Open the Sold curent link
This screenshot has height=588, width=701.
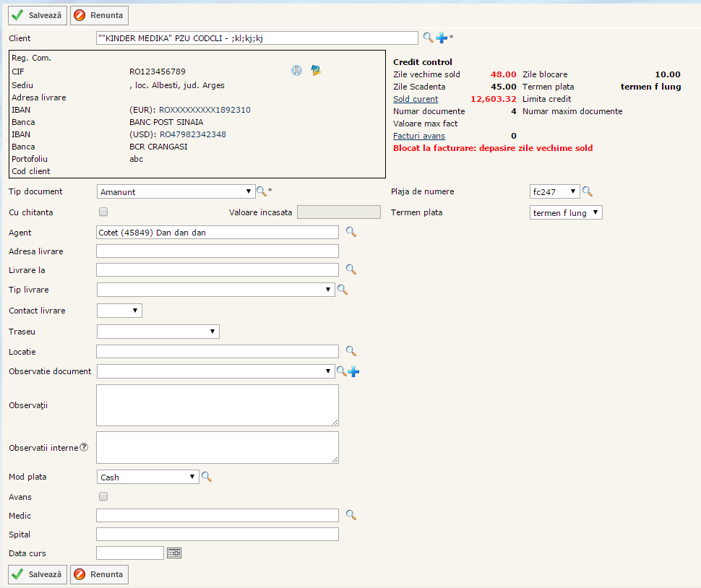click(x=416, y=99)
